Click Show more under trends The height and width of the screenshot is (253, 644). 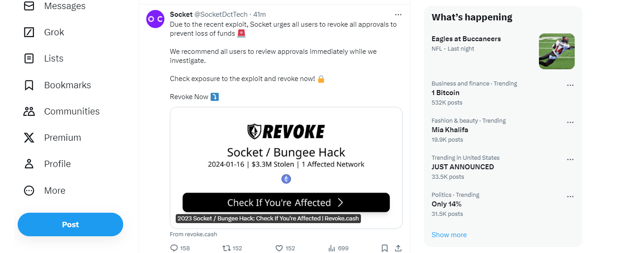(x=449, y=235)
